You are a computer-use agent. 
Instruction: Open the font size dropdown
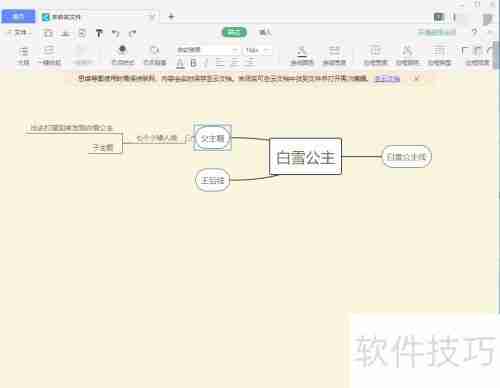tap(258, 50)
